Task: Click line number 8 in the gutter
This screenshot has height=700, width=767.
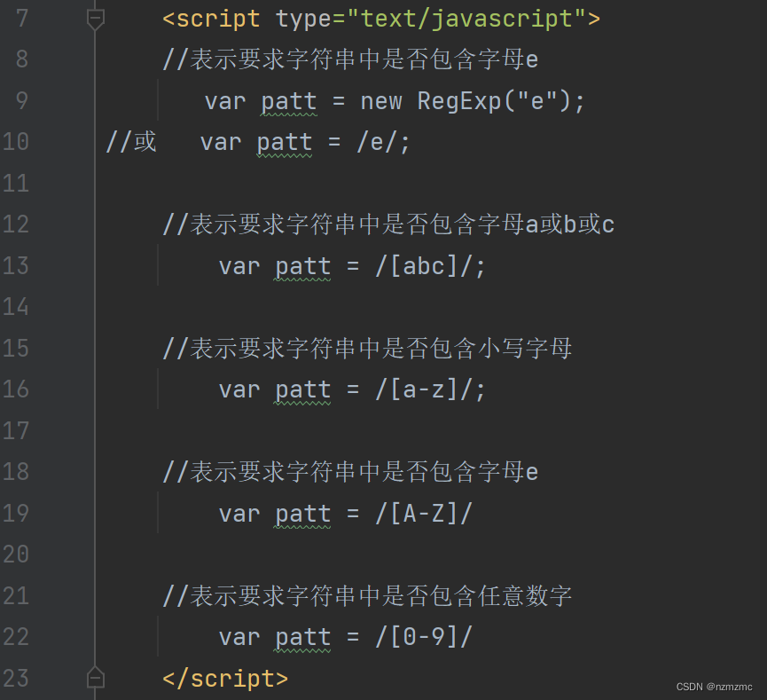Action: click(x=22, y=59)
